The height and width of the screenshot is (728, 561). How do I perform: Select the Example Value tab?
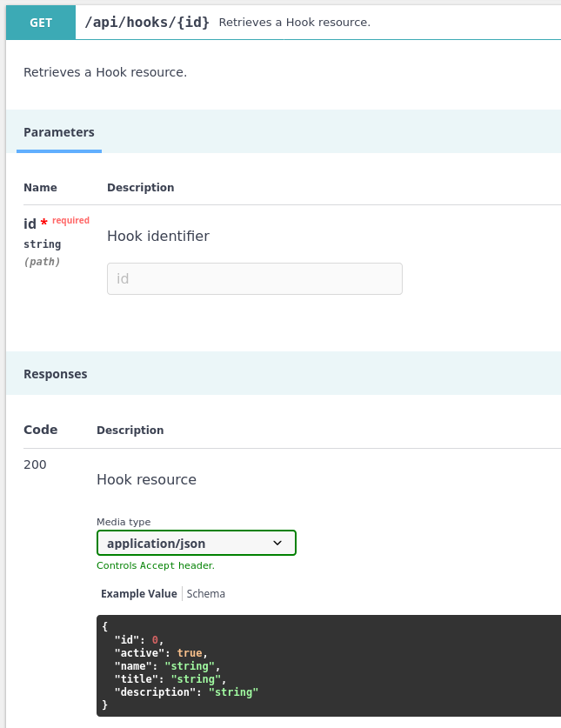(x=138, y=593)
